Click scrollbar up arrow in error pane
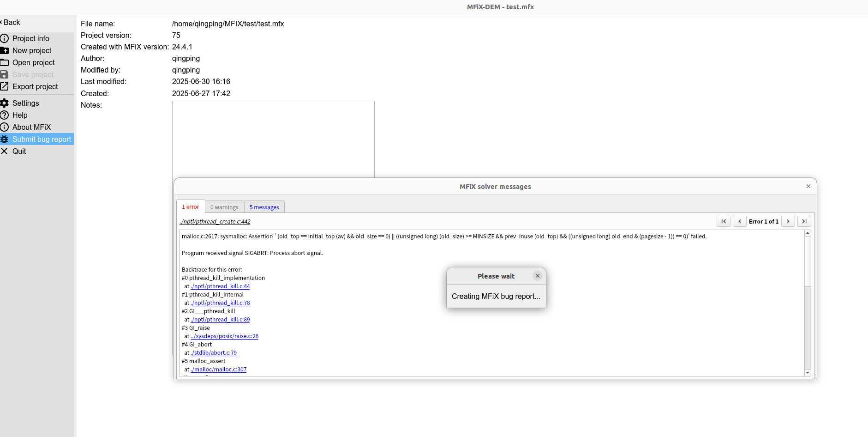868x437 pixels. tap(808, 233)
